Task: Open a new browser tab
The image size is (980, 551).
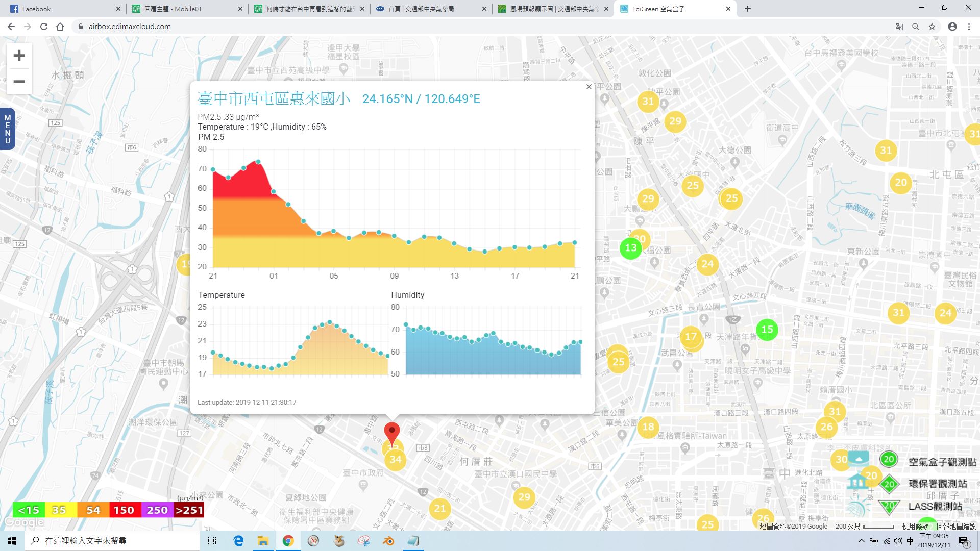Action: 748,9
